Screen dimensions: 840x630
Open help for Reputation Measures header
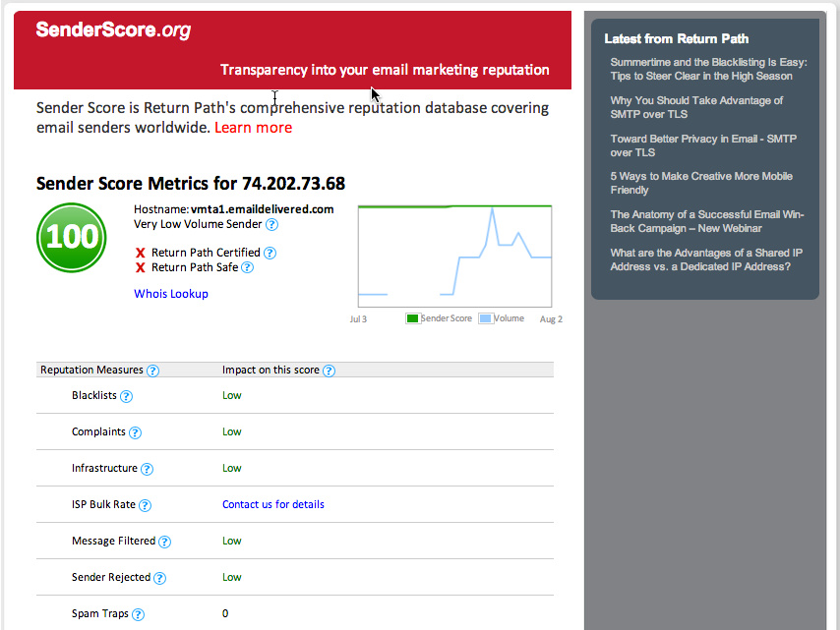(152, 371)
